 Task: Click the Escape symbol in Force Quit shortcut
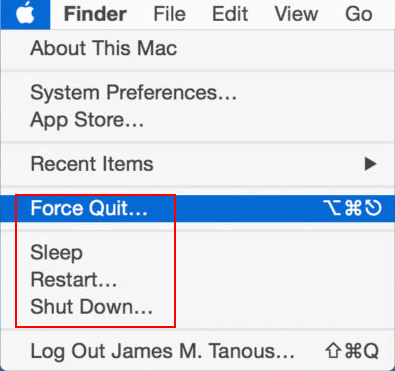(x=373, y=208)
